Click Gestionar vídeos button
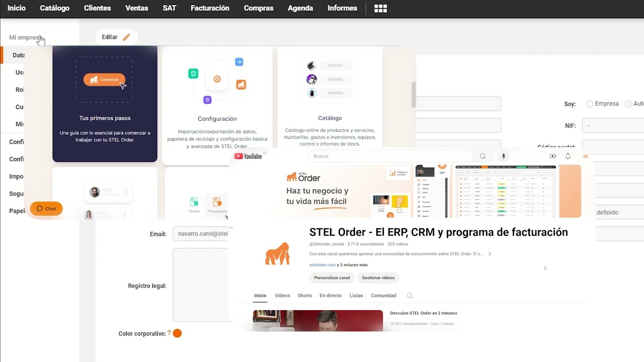This screenshot has height=362, width=644. pyautogui.click(x=378, y=278)
